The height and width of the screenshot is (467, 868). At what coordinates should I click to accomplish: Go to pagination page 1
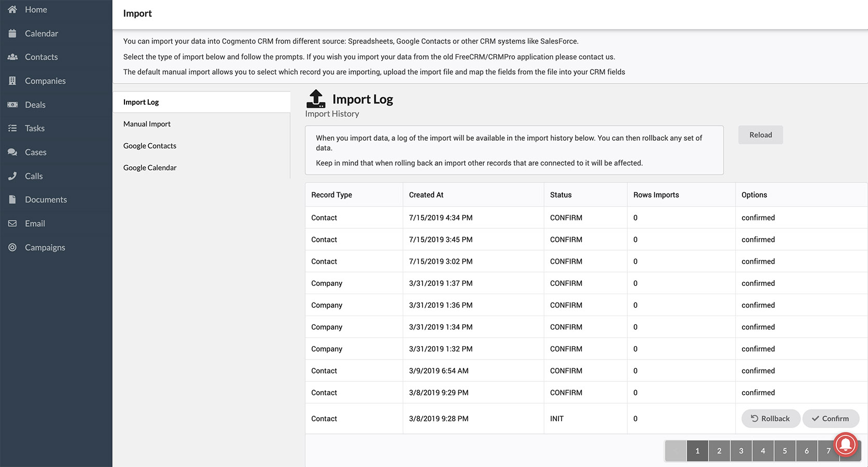click(x=697, y=451)
